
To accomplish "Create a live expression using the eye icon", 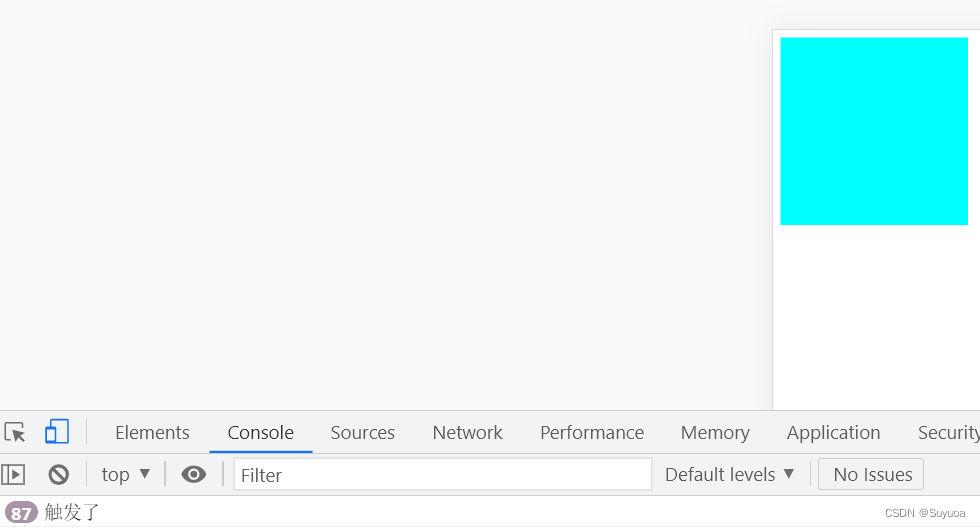I will [x=194, y=474].
